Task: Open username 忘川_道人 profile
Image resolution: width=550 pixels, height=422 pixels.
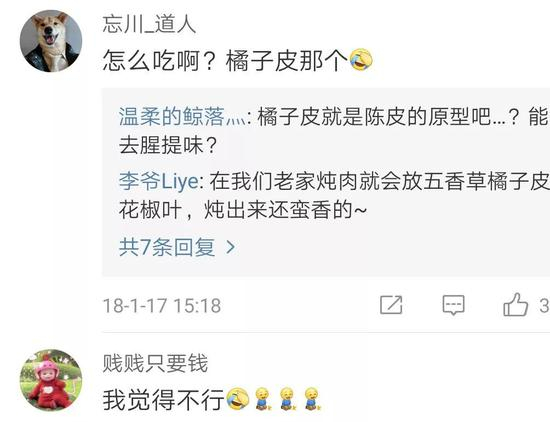Action: pyautogui.click(x=149, y=25)
